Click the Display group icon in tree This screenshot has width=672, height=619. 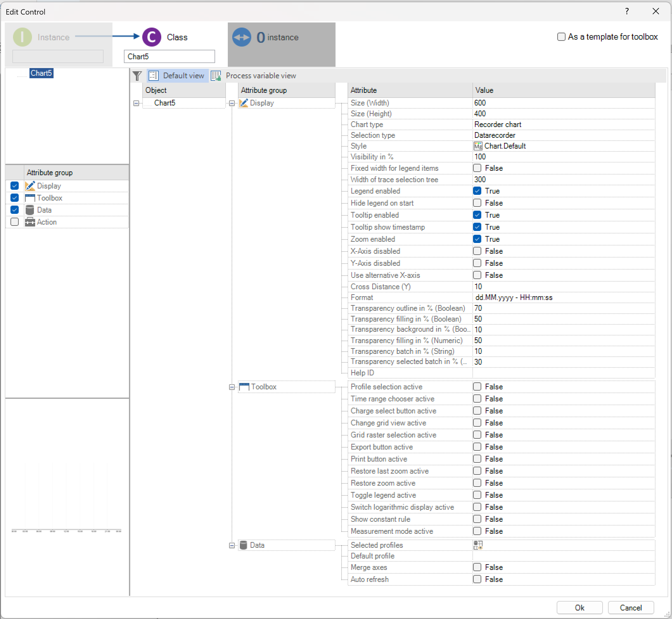244,103
